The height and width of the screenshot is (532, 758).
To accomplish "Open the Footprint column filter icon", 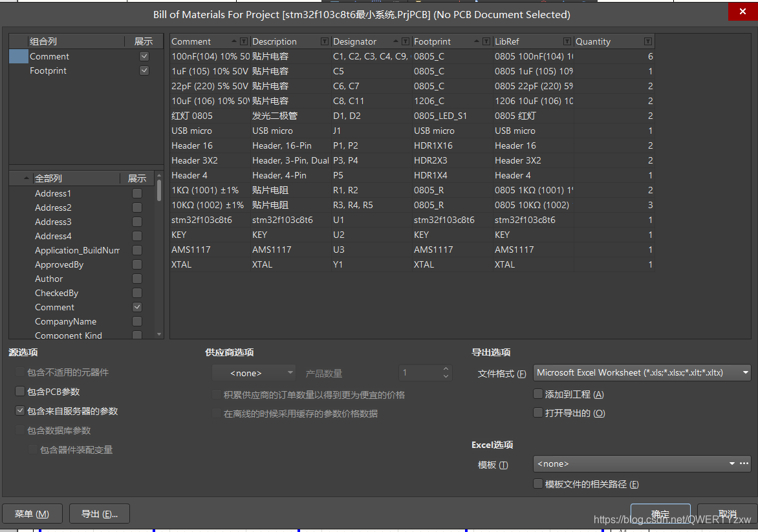I will [x=486, y=41].
